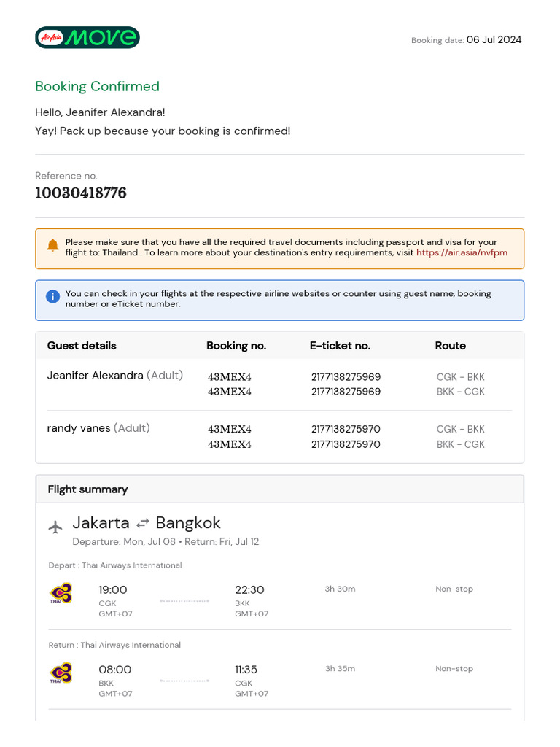Click the 19:00 departure time from CGK
Image resolution: width=560 pixels, height=747 pixels.
pos(113,589)
